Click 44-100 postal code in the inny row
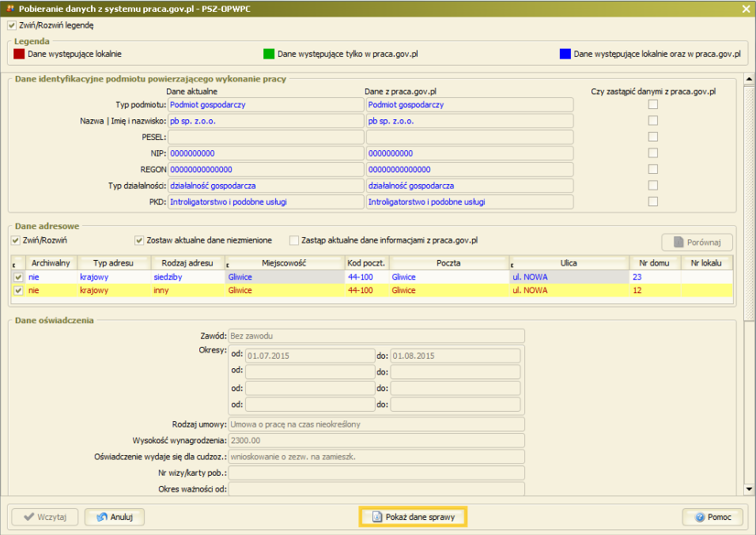Viewport: 756px width, 535px height. [366, 291]
